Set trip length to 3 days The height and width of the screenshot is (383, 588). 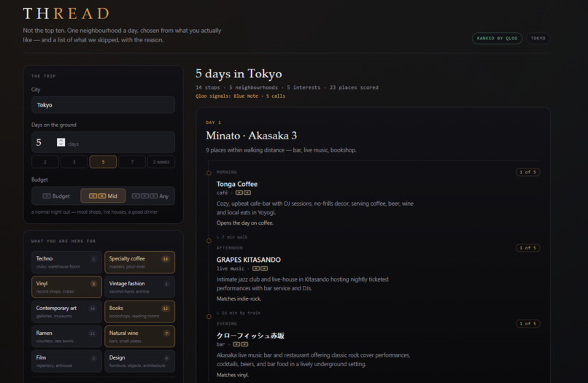pyautogui.click(x=74, y=162)
